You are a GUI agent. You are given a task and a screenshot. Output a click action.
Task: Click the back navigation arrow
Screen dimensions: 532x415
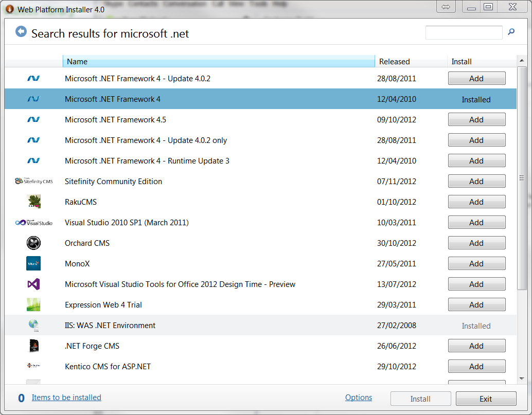20,31
